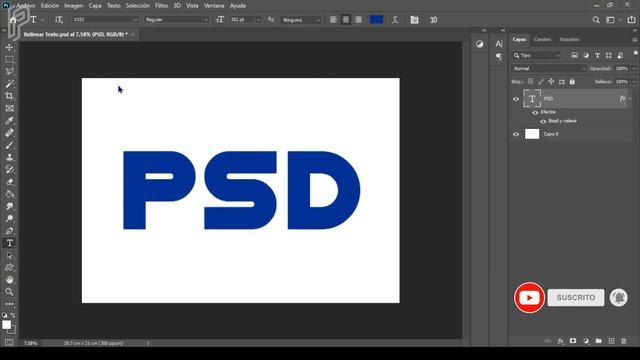
Task: Select the Pen tool
Action: tap(9, 231)
